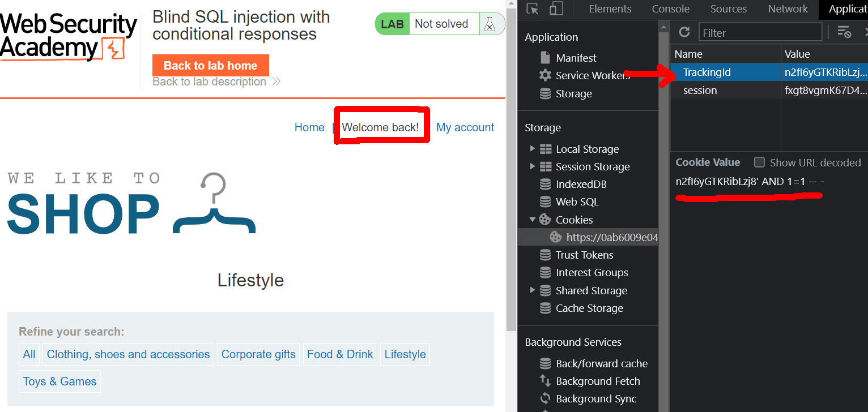Image resolution: width=868 pixels, height=412 pixels.
Task: Select Shared Storage entry
Action: pos(592,290)
